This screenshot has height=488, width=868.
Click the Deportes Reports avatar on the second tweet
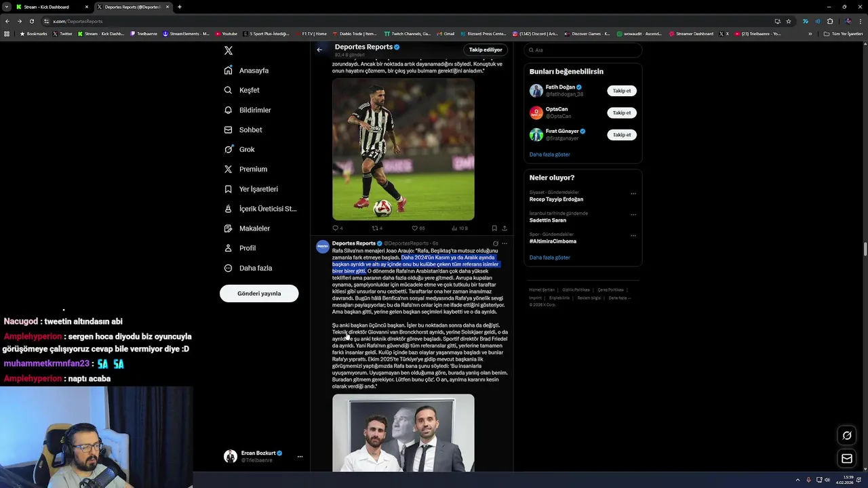pos(323,247)
